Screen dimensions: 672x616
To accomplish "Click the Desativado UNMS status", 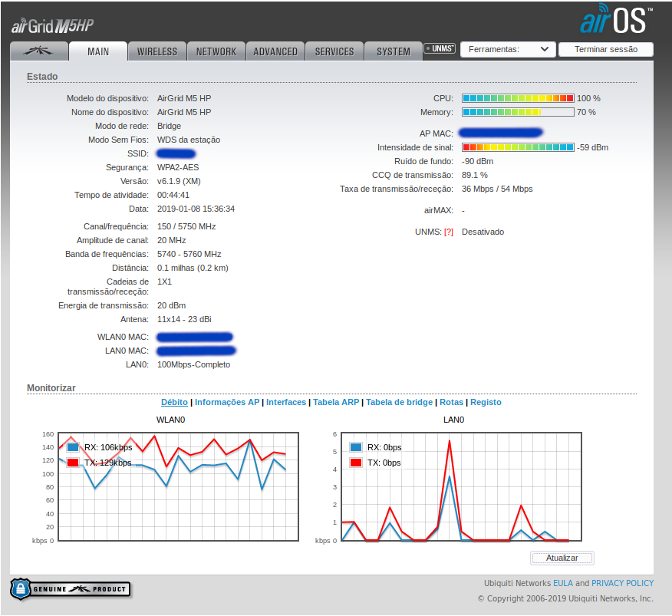I will tap(483, 232).
